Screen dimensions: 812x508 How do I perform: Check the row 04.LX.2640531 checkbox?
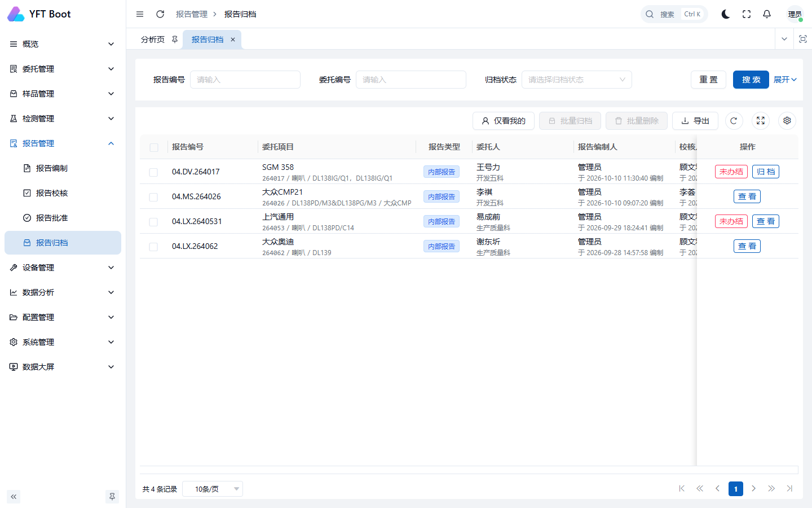[x=153, y=222]
